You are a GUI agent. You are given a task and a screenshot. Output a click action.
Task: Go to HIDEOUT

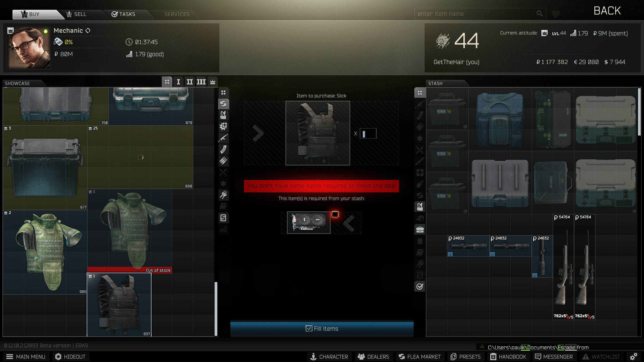(x=70, y=357)
